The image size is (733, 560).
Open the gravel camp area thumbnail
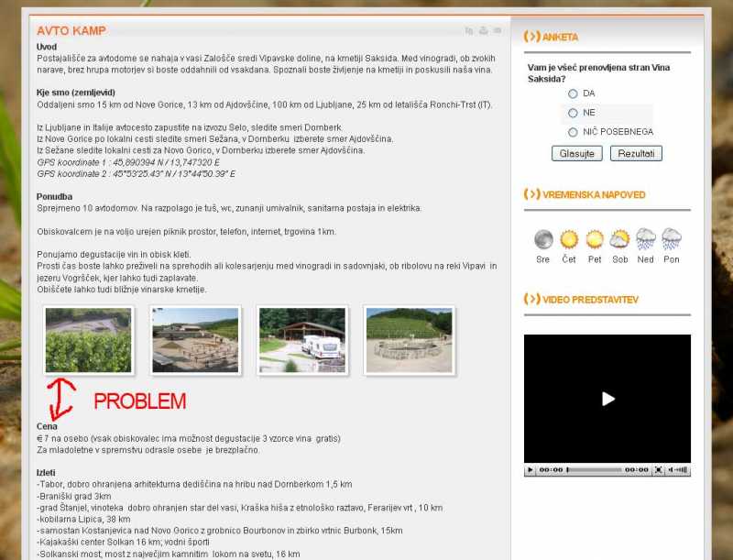click(195, 340)
